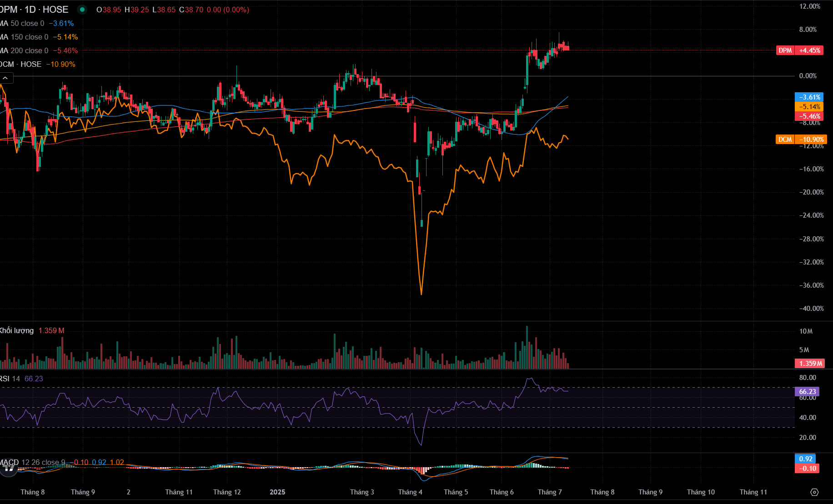The width and height of the screenshot is (833, 504).
Task: Collapse the indicator legend with chevron
Action: (x=5, y=78)
